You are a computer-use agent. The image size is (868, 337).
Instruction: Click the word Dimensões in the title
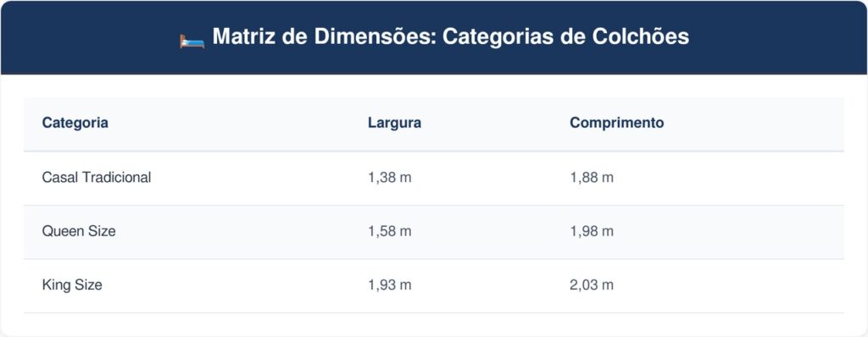coord(375,36)
